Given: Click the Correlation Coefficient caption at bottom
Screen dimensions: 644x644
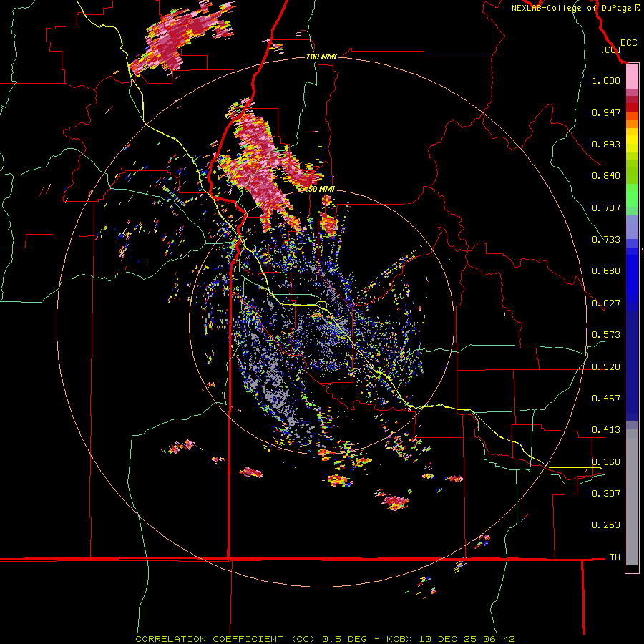Looking at the screenshot, I should (324, 639).
